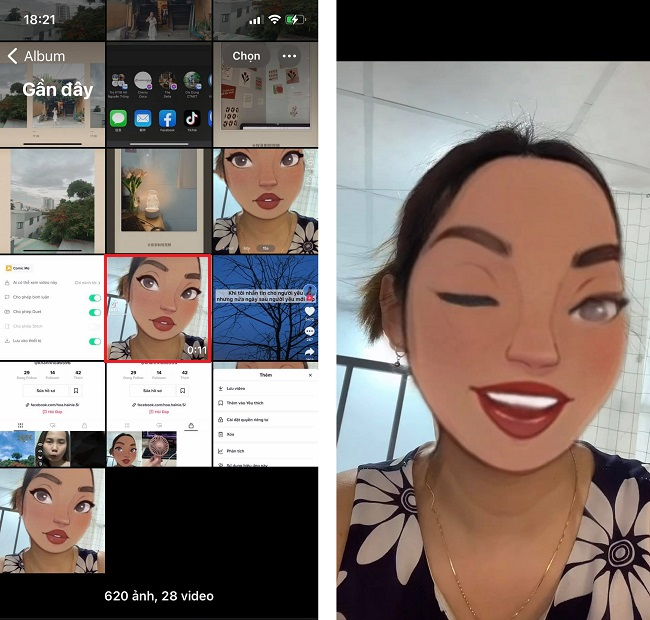
Task: Tap the share arrow on blue tree video
Action: [x=309, y=352]
